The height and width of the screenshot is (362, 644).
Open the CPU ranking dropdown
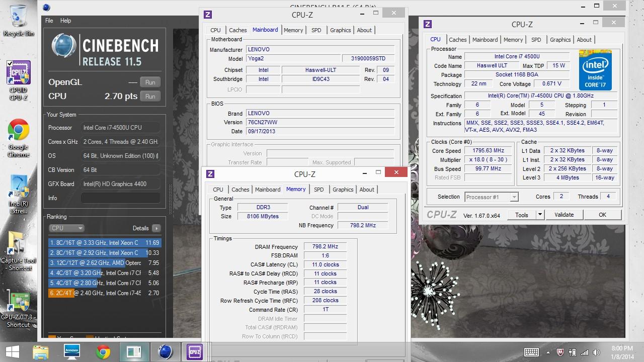tap(66, 228)
